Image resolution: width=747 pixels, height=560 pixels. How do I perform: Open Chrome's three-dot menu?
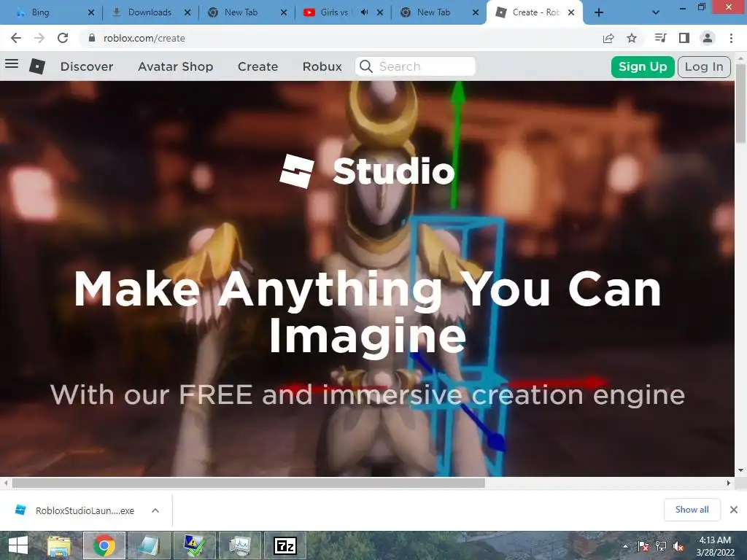731,38
